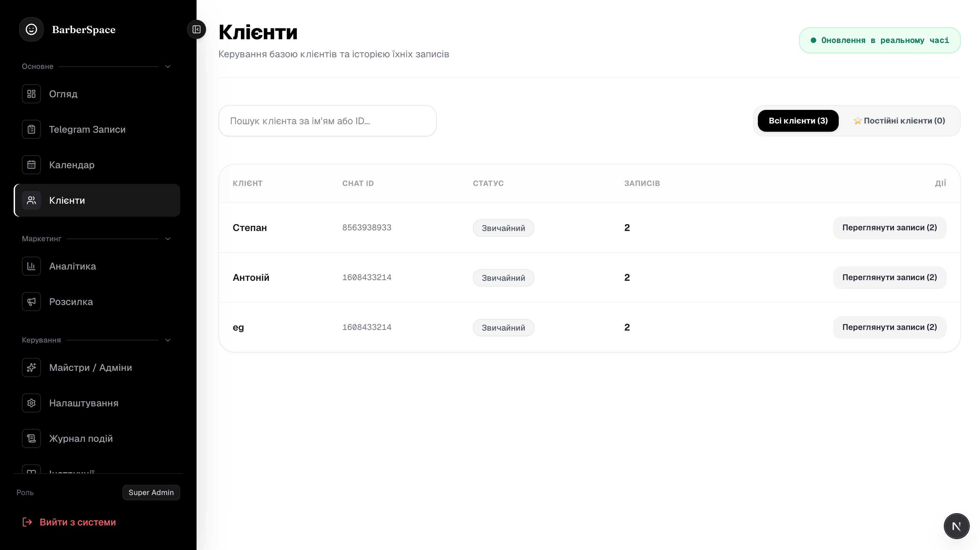This screenshot has width=980, height=550.
Task: Open Налаштування gear icon
Action: 31,403
